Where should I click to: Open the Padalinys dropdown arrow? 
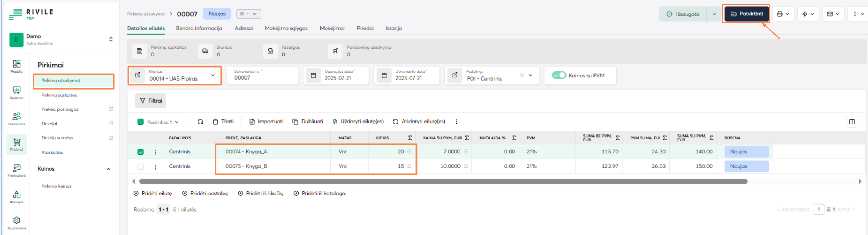point(531,75)
